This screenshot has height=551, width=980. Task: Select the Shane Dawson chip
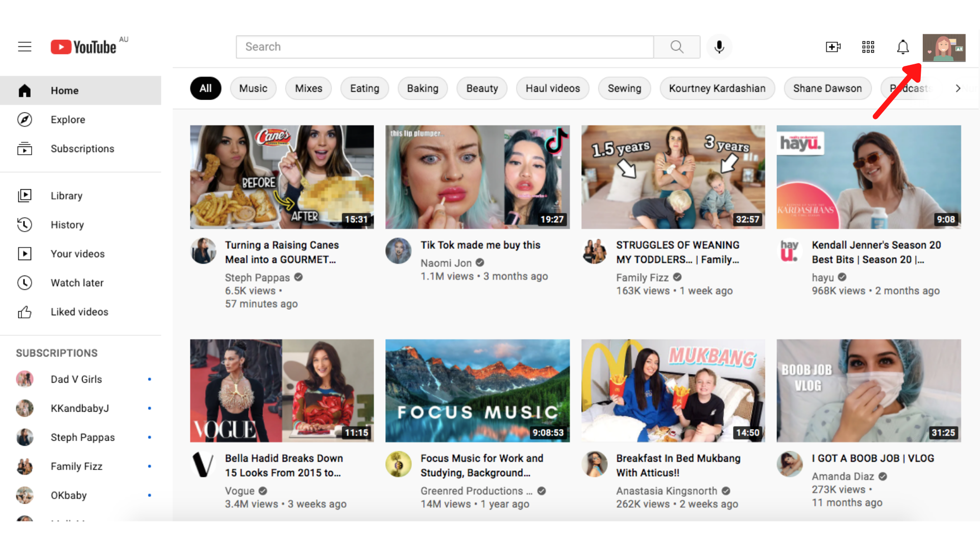[x=827, y=89]
